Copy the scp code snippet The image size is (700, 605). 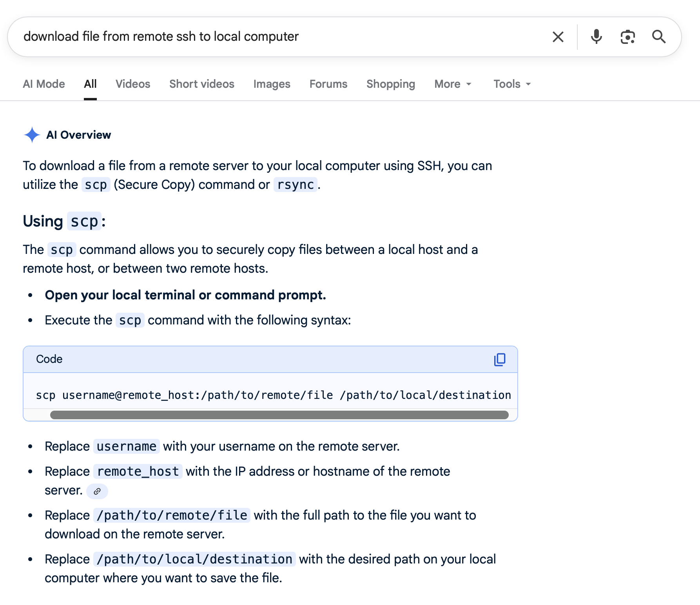tap(499, 359)
